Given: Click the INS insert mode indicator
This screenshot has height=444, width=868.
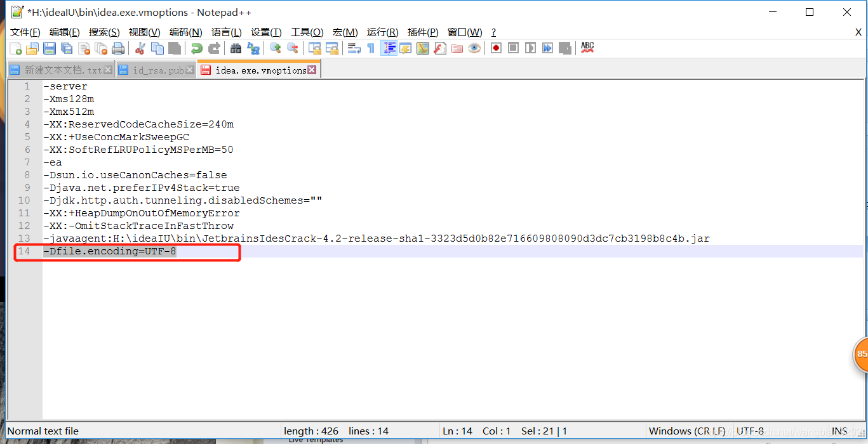Looking at the screenshot, I should 839,431.
